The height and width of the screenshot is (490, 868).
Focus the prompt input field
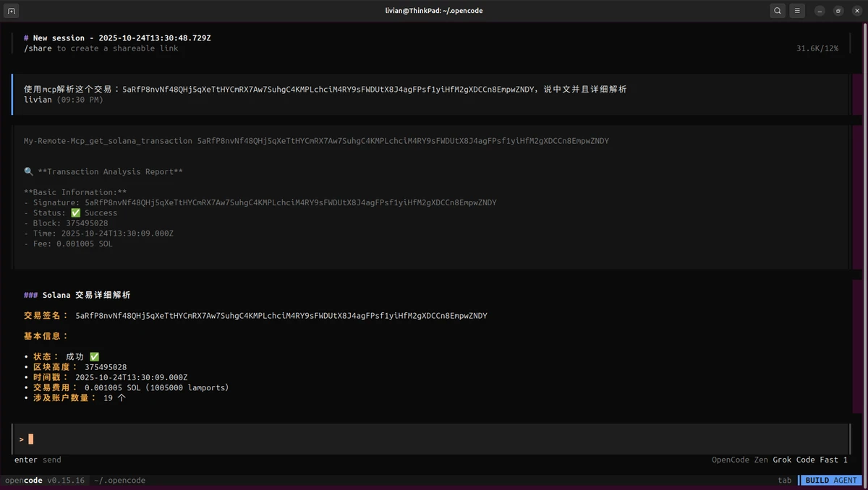[434, 439]
